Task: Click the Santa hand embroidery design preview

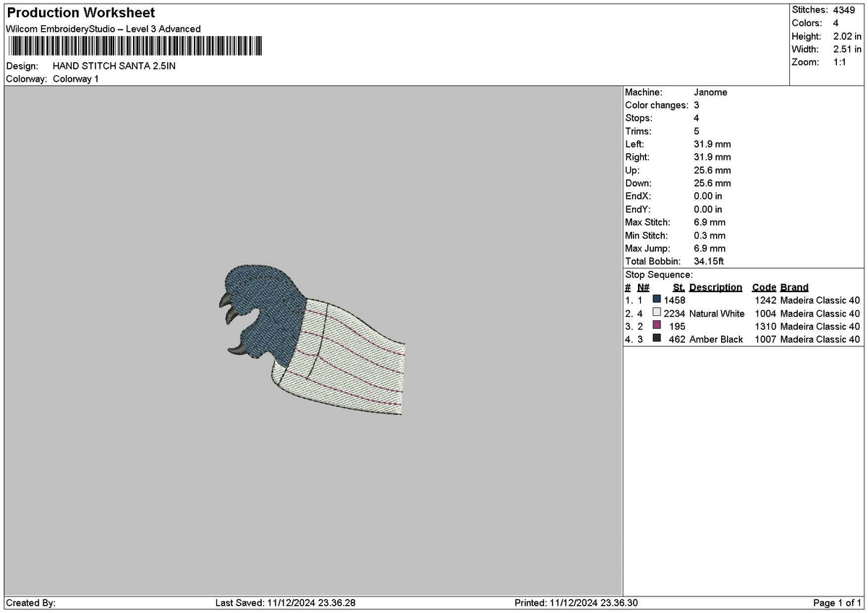Action: pyautogui.click(x=312, y=340)
